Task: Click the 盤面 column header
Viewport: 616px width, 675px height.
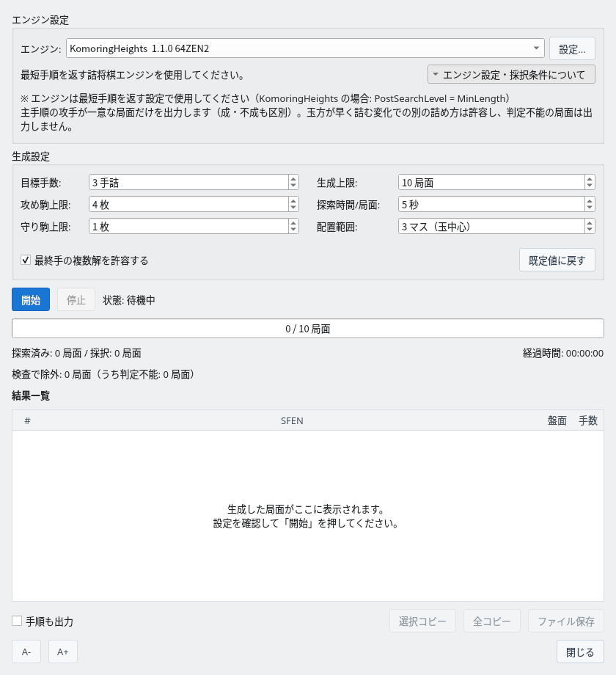Action: coord(557,420)
